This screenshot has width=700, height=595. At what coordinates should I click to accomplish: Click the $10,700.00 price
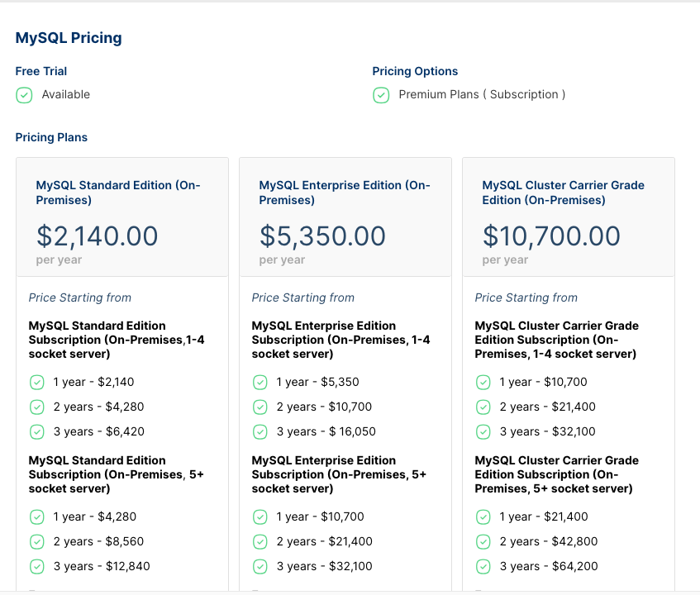coord(551,236)
